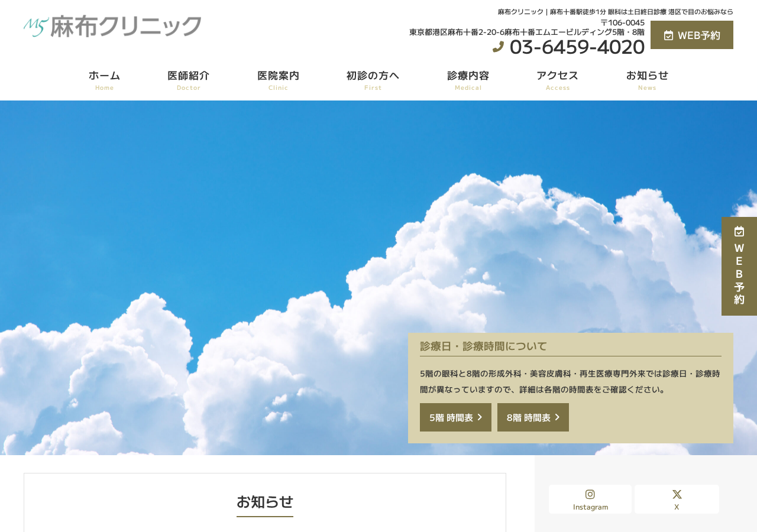Open the X social icon

pyautogui.click(x=677, y=494)
